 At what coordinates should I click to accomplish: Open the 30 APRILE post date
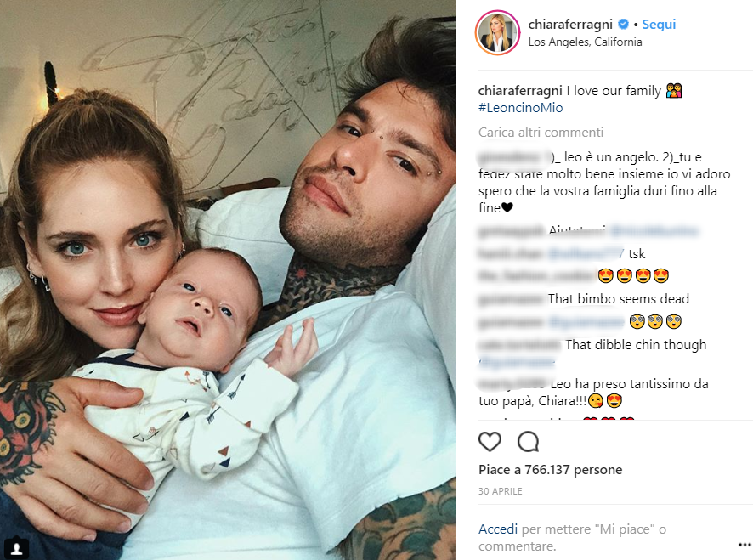500,491
